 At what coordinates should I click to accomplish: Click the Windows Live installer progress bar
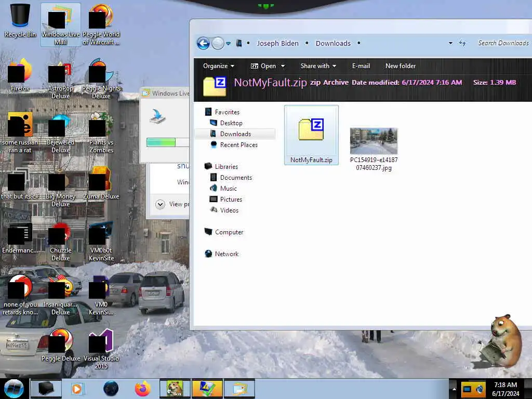[168, 142]
